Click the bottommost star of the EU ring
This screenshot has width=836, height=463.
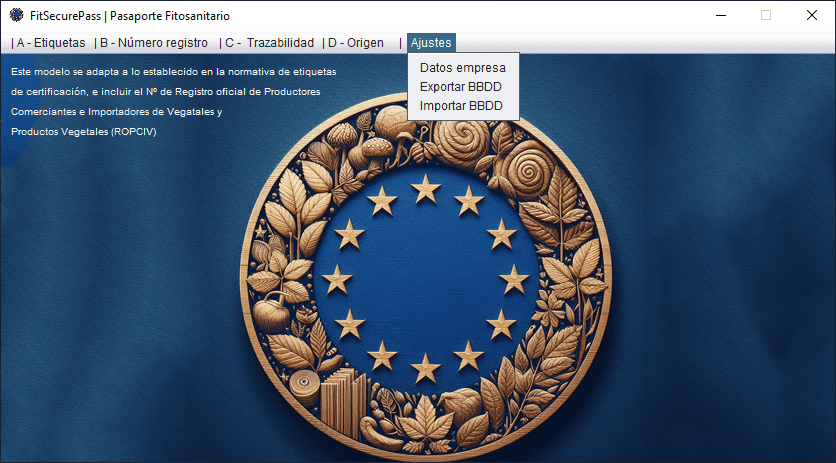click(x=426, y=367)
